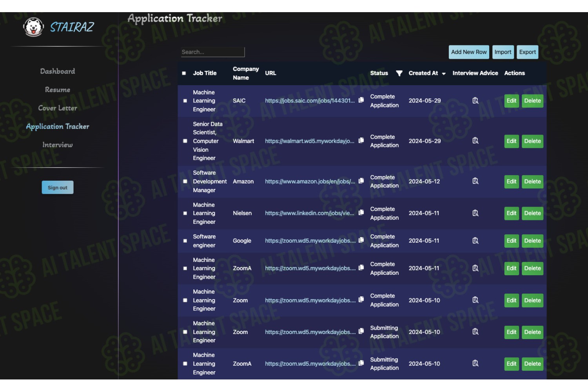Click Add New Row button
The height and width of the screenshot is (392, 588).
click(469, 52)
